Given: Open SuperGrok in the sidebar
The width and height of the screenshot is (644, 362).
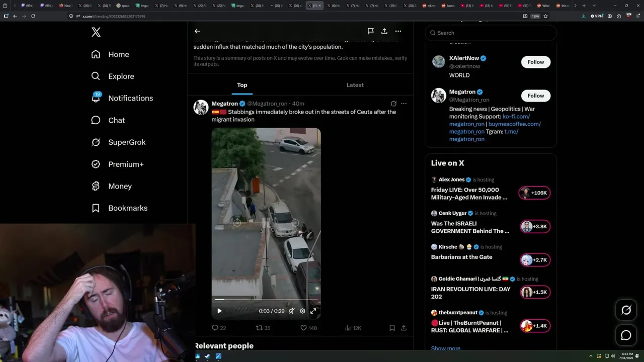Looking at the screenshot, I should pyautogui.click(x=118, y=142).
